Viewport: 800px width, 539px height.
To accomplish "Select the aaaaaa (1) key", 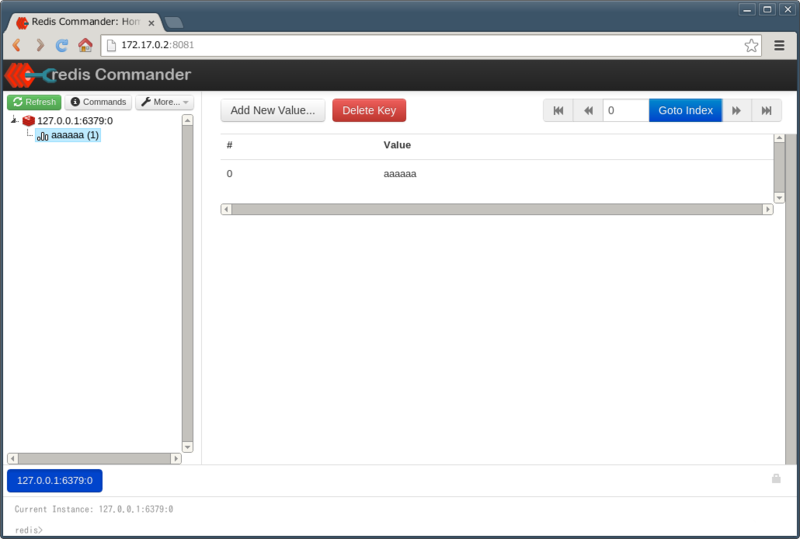I will click(68, 135).
